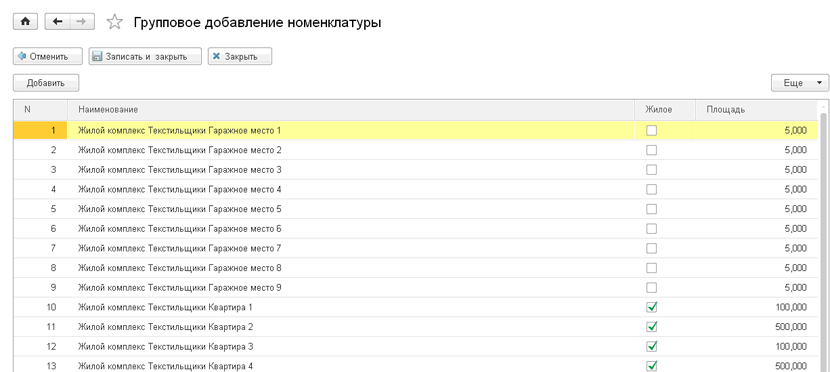The image size is (830, 372).
Task: Add a row with Добавить button
Action: click(x=46, y=83)
